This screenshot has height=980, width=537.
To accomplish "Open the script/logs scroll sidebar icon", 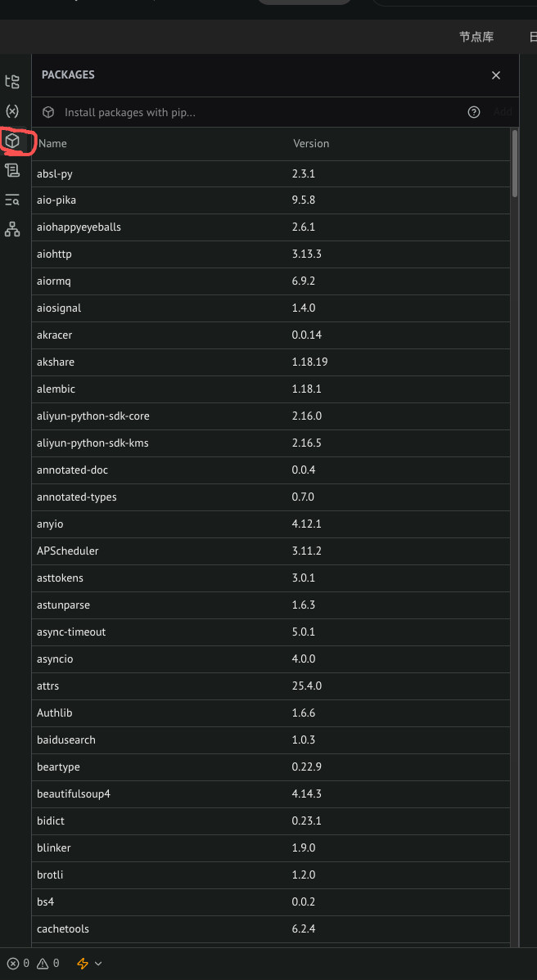I will coord(12,170).
